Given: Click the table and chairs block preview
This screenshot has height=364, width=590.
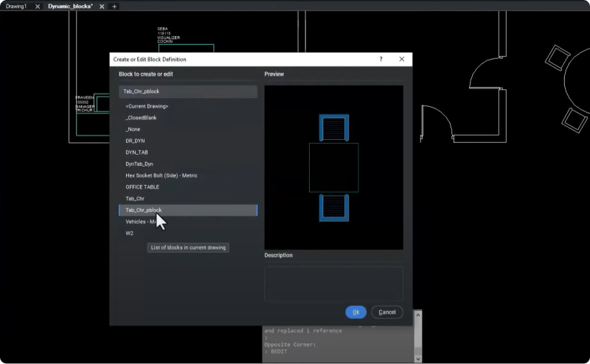Looking at the screenshot, I should click(x=333, y=167).
